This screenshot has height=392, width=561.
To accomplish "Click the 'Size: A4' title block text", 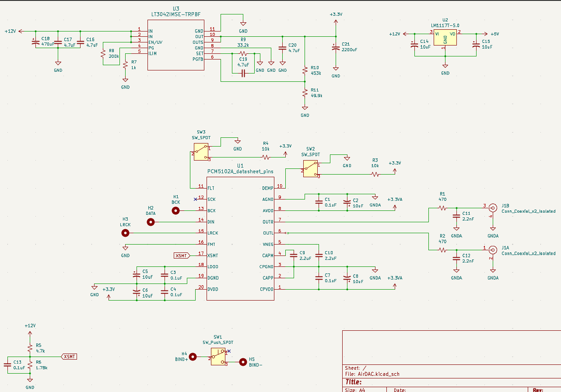I will point(355,389).
